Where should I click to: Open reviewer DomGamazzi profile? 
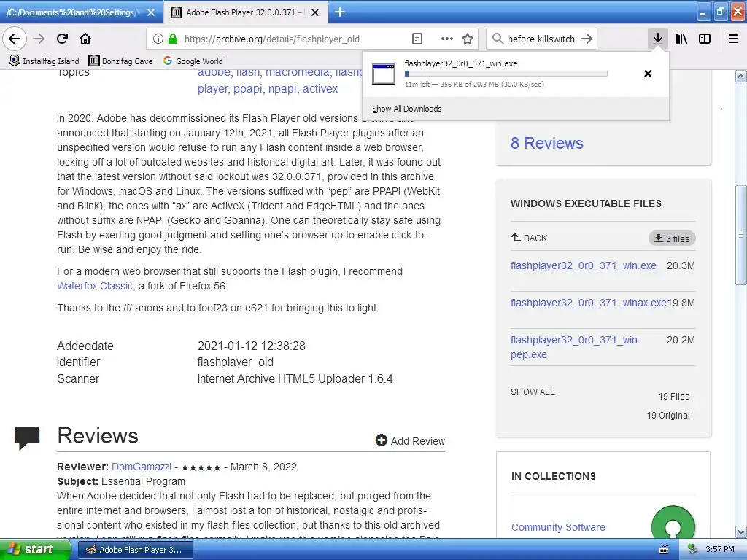(x=142, y=467)
